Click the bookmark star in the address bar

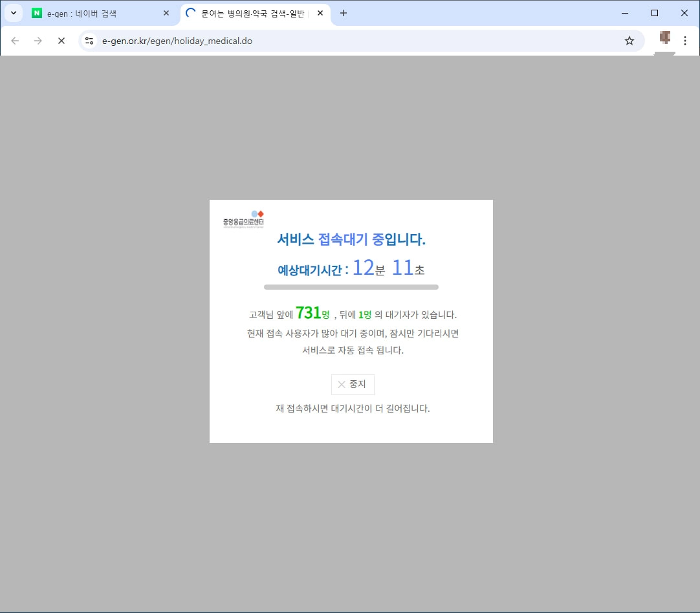point(629,40)
